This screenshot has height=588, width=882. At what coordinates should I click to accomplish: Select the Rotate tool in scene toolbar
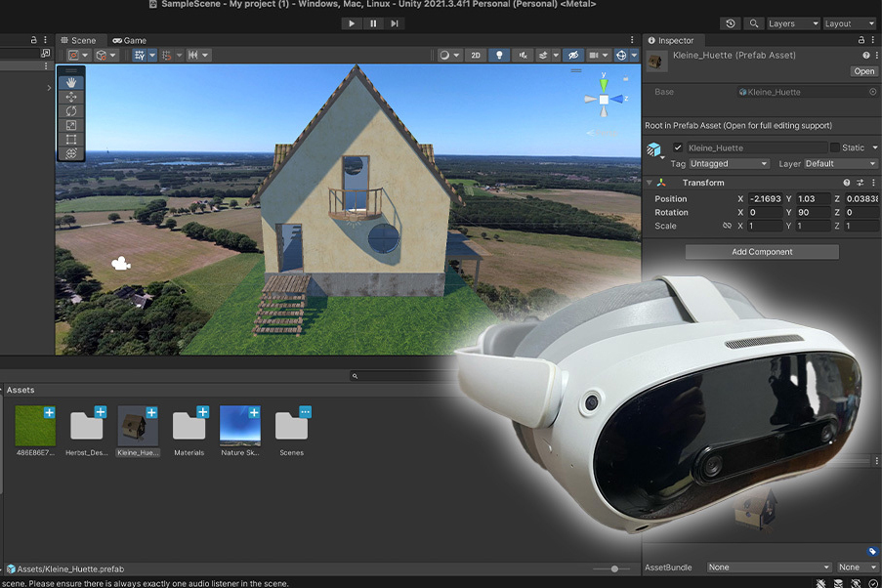click(71, 111)
